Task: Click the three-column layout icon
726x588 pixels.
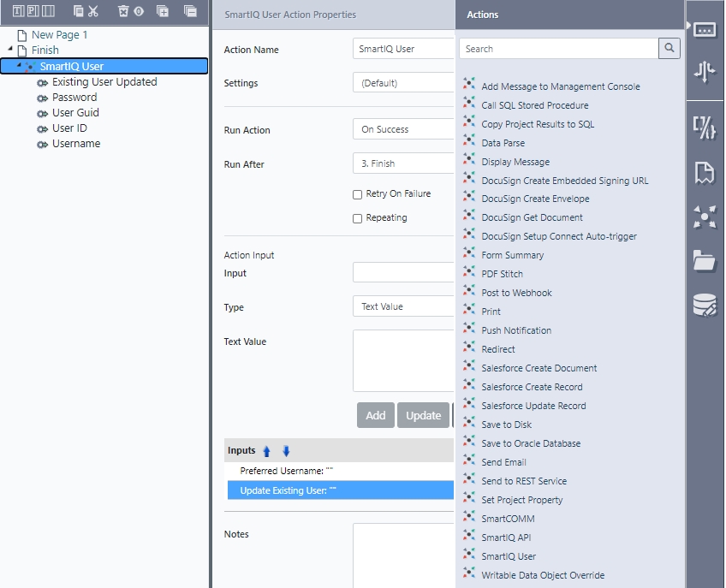Action: point(48,11)
